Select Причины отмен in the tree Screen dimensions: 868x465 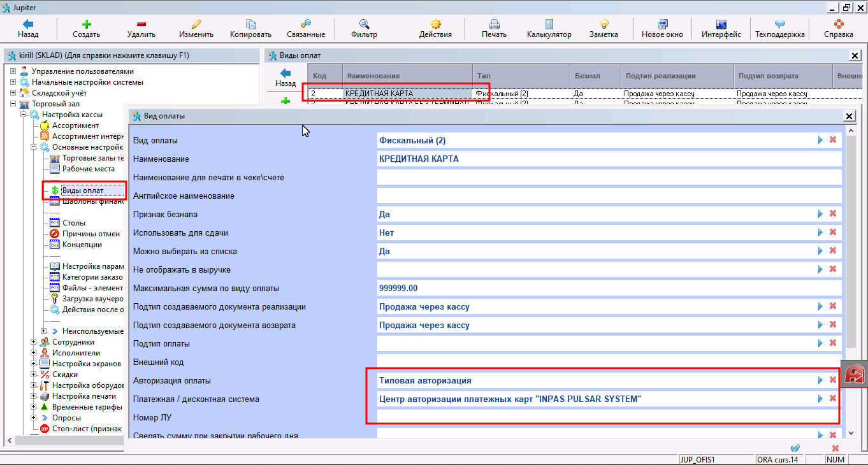(91, 234)
